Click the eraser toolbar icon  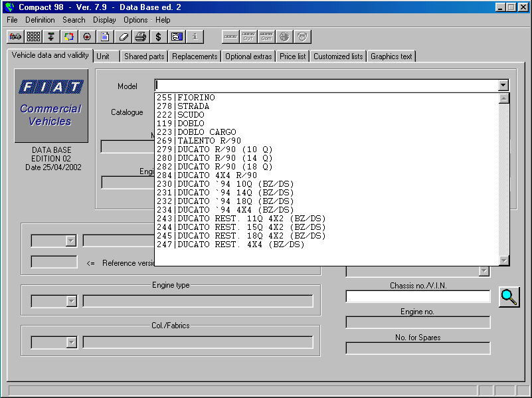click(x=123, y=37)
